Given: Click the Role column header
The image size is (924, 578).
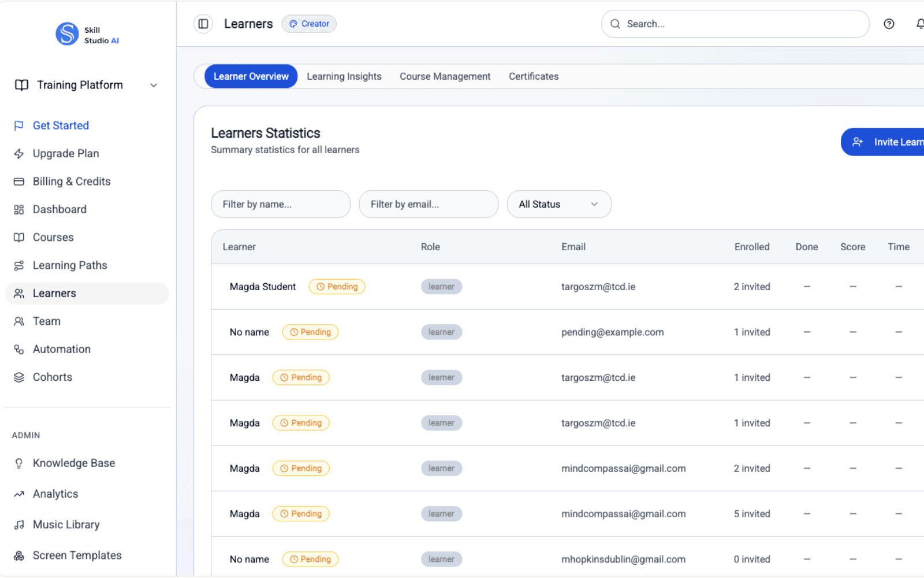Looking at the screenshot, I should pyautogui.click(x=430, y=247).
